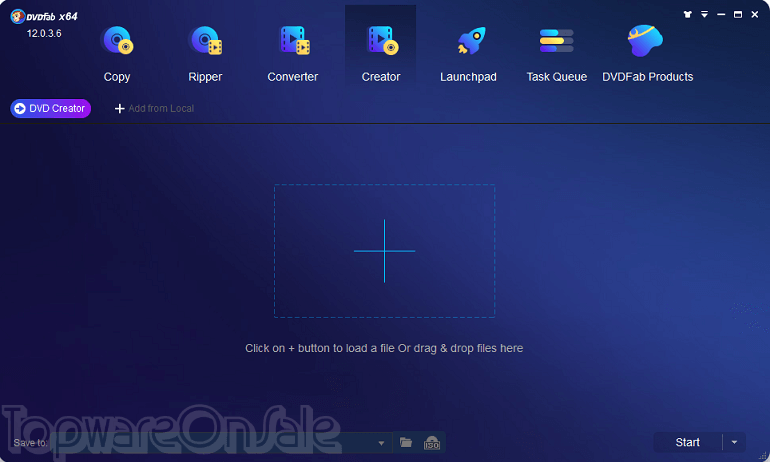Expand the Save to path dropdown

(x=381, y=443)
